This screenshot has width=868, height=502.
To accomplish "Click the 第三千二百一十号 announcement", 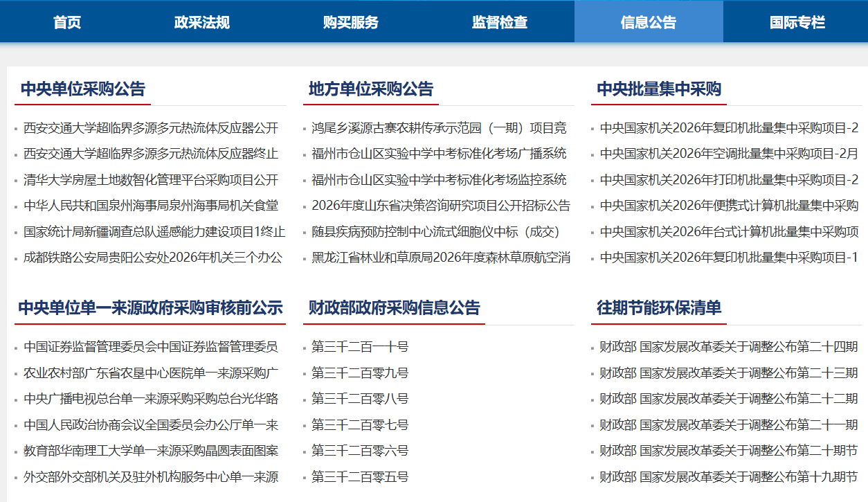I will click(360, 347).
